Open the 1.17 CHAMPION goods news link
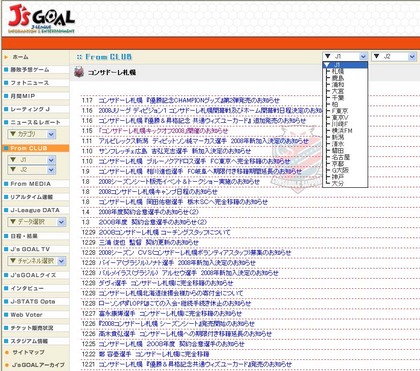The image size is (420, 371). 189,100
